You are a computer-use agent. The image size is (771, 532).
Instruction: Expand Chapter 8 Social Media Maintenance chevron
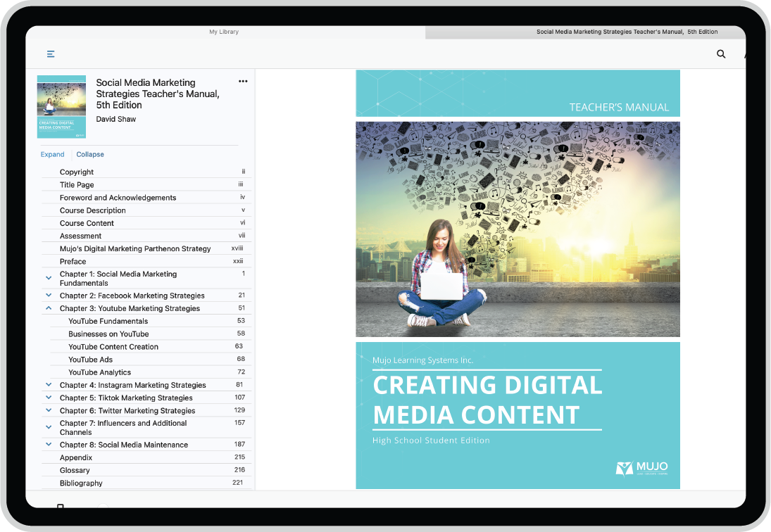click(x=49, y=445)
